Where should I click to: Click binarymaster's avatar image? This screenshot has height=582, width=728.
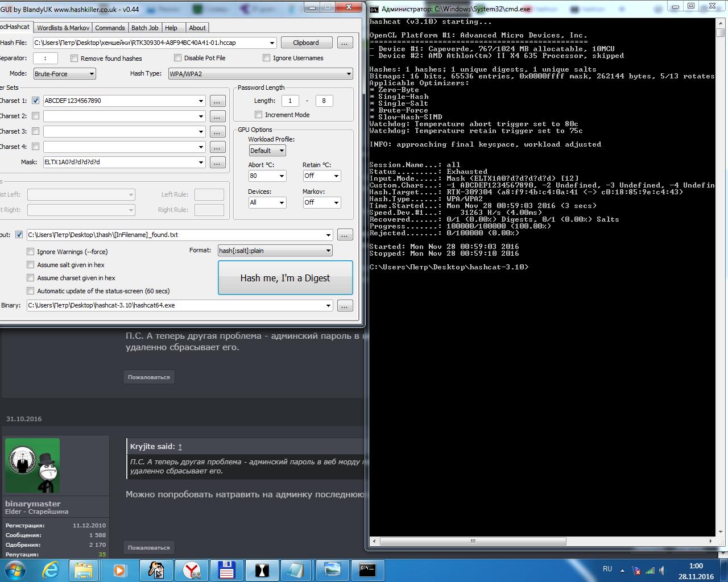32,465
